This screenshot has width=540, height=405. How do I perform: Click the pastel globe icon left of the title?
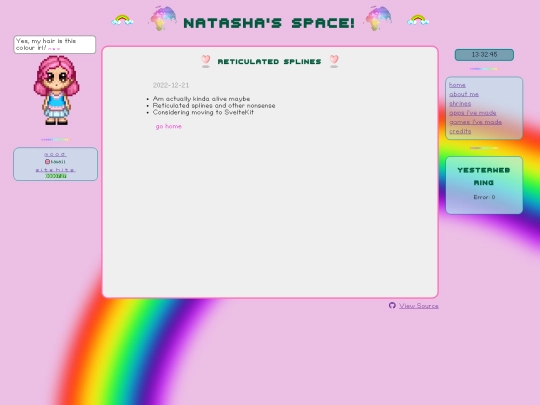click(x=163, y=18)
